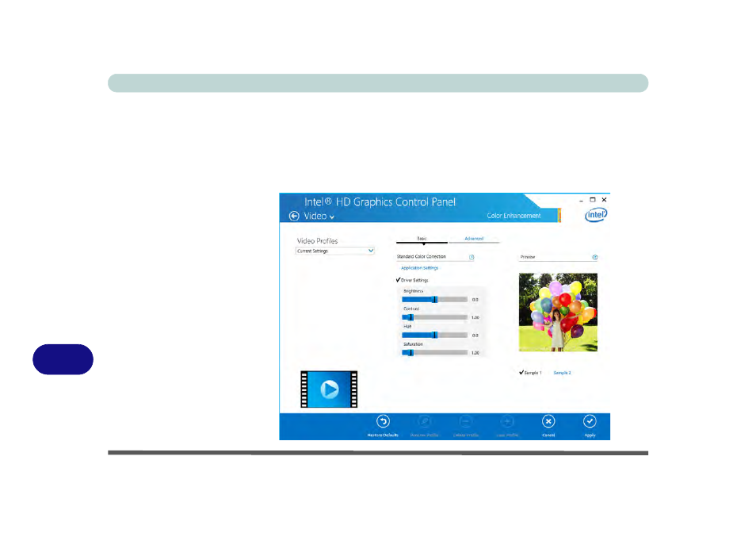756x533 pixels.
Task: Click the greyed-out Rename Profile pencil icon
Action: coord(424,422)
